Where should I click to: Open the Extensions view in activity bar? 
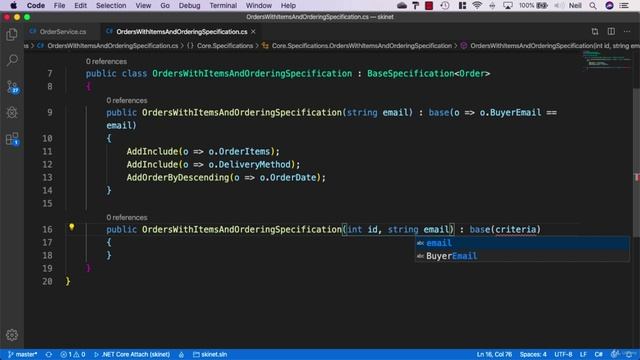coord(12,139)
